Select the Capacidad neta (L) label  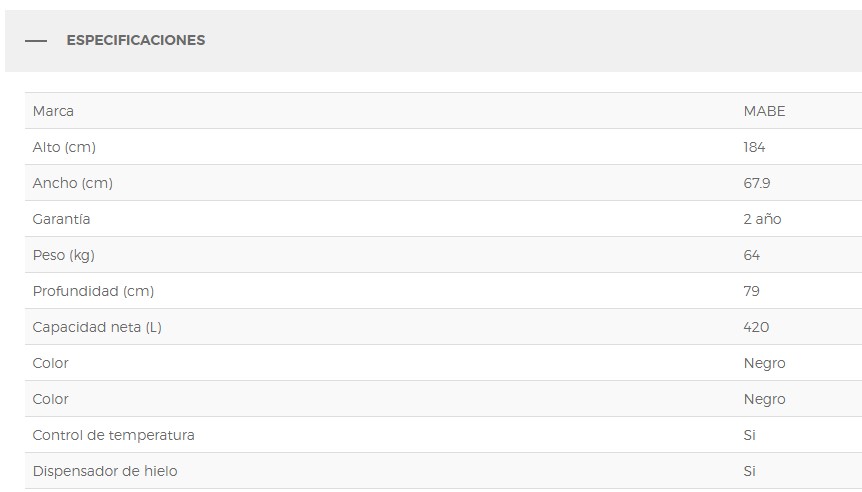96,327
